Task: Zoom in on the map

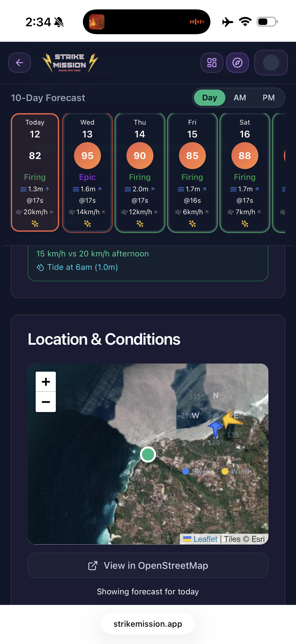Action: [46, 382]
